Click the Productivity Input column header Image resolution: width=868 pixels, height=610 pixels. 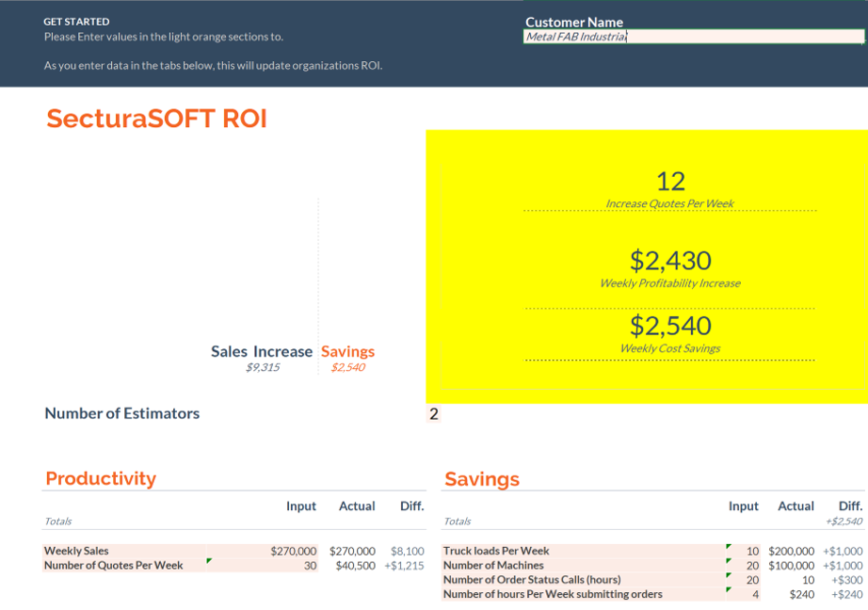[x=301, y=506]
